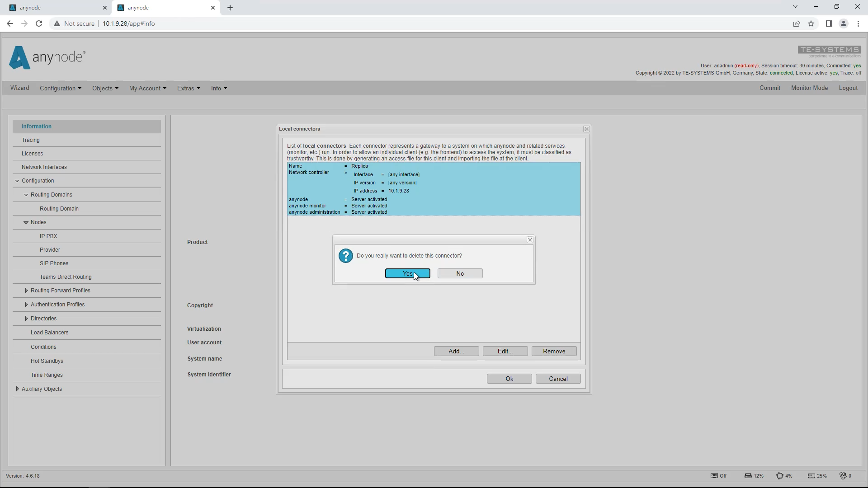Select the Provider node
Viewport: 868px width, 488px height.
click(87, 250)
